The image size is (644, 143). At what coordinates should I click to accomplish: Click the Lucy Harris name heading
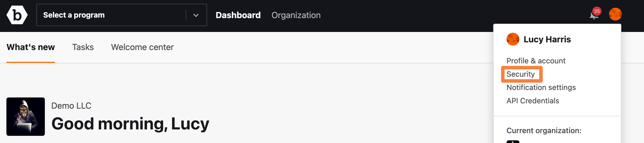click(547, 39)
